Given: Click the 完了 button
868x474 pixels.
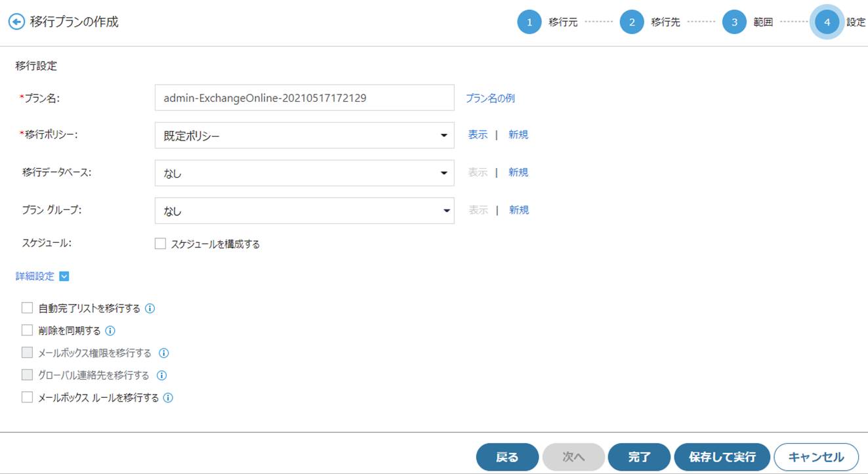Looking at the screenshot, I should point(639,457).
